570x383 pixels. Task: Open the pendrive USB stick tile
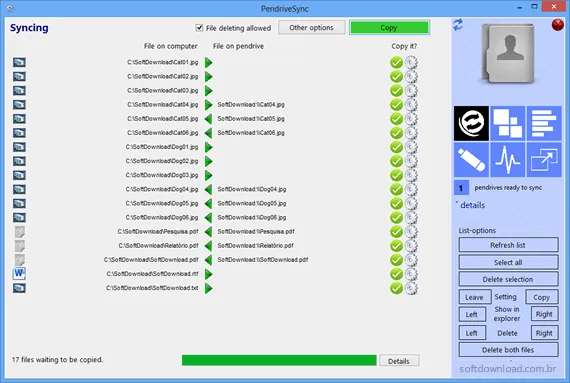tap(471, 160)
